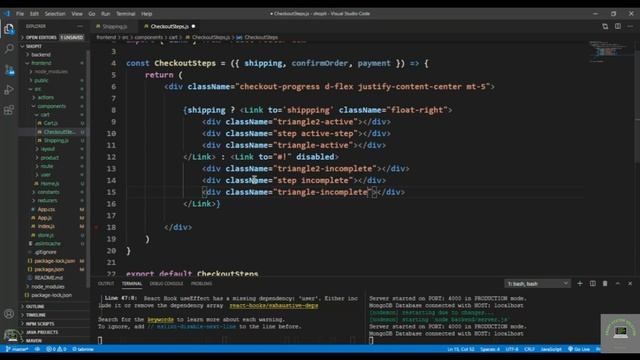This screenshot has width=640, height=360.
Task: Open store.js in the explorer
Action: click(x=46, y=235)
